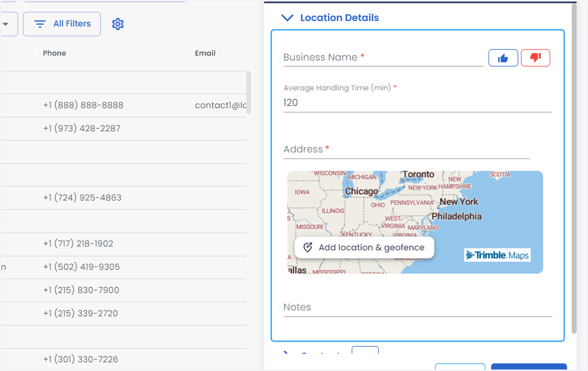Click the map thumbnail
Viewport: 588px width, 371px height.
[415, 222]
